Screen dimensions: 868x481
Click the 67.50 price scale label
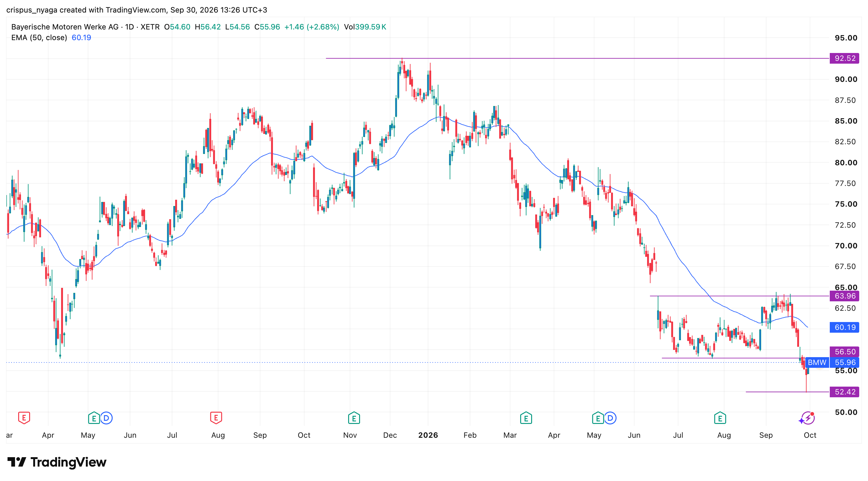[x=846, y=266]
